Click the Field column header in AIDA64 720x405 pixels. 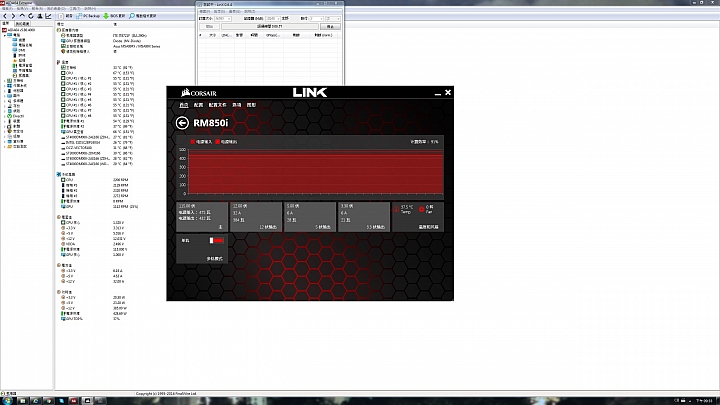coord(61,24)
